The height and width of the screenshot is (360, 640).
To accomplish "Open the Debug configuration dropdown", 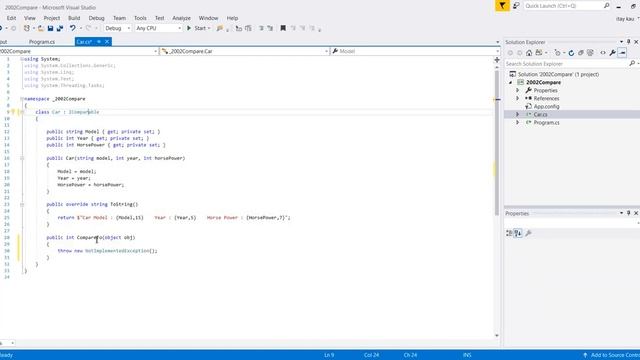I will tap(118, 28).
